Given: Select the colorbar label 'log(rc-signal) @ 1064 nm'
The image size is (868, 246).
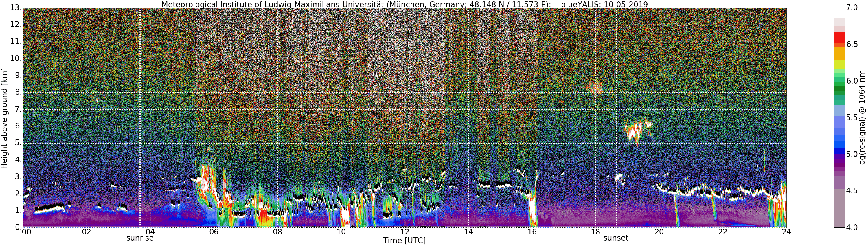Looking at the screenshot, I should [862, 118].
